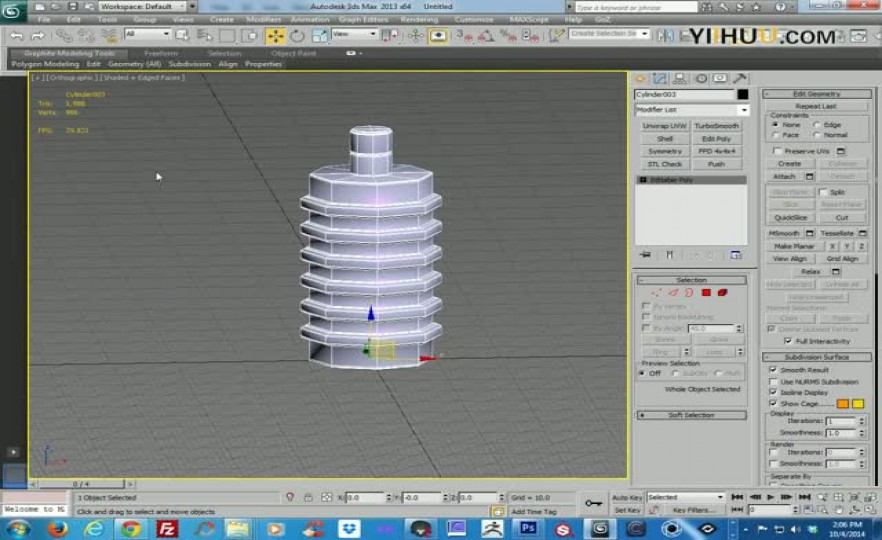Viewport: 882px width, 540px height.
Task: Open the Utilities hammer panel tab
Action: tap(740, 79)
